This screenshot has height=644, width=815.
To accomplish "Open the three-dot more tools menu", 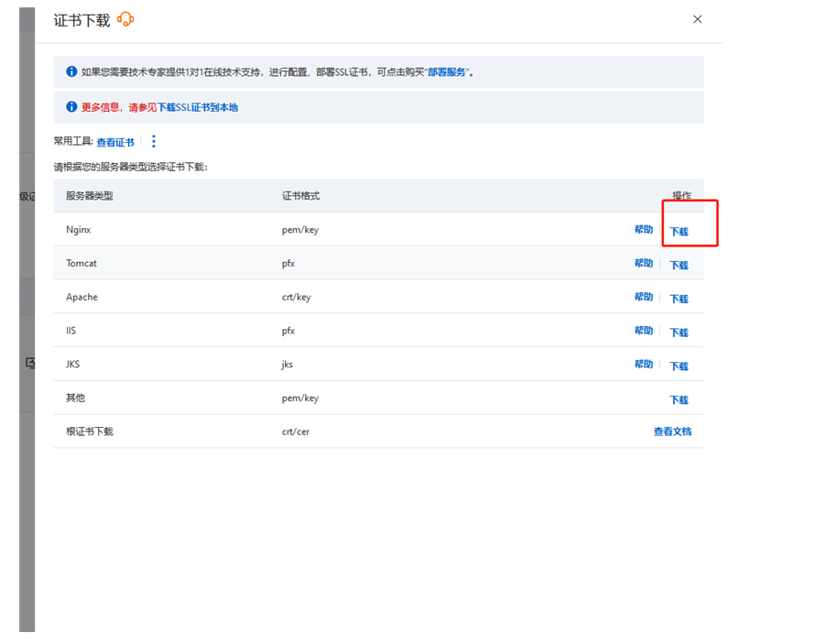I will [x=154, y=141].
